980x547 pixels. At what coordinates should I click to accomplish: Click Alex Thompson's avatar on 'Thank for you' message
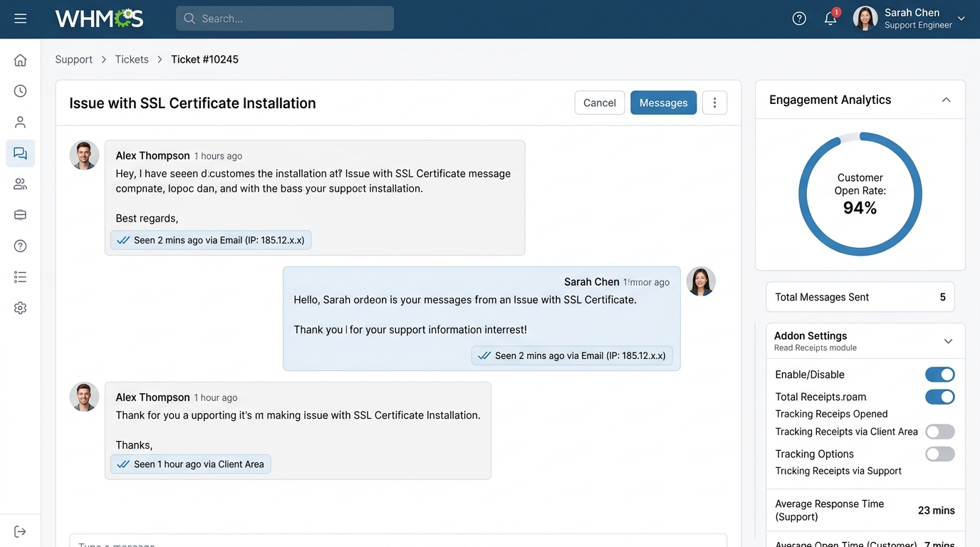click(84, 397)
